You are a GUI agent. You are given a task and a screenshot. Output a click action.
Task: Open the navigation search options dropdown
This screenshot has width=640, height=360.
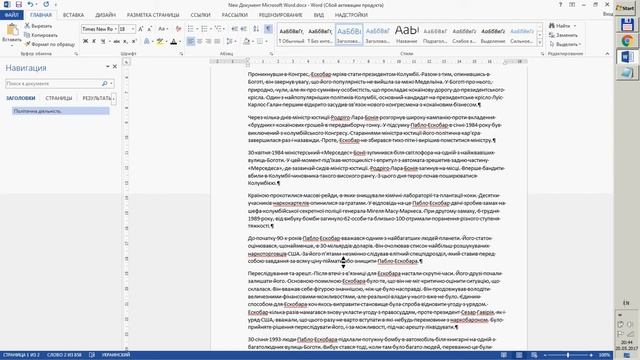(x=111, y=84)
